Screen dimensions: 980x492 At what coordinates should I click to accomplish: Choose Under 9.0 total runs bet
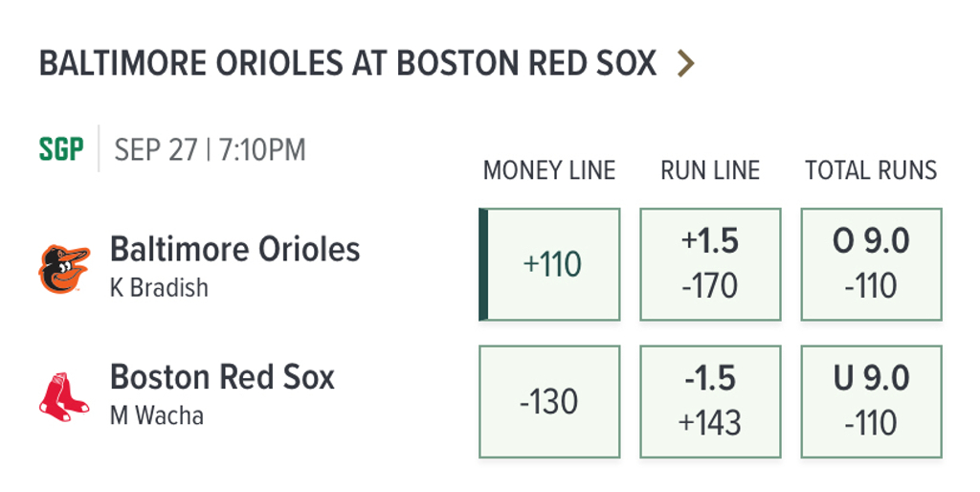[x=871, y=401]
